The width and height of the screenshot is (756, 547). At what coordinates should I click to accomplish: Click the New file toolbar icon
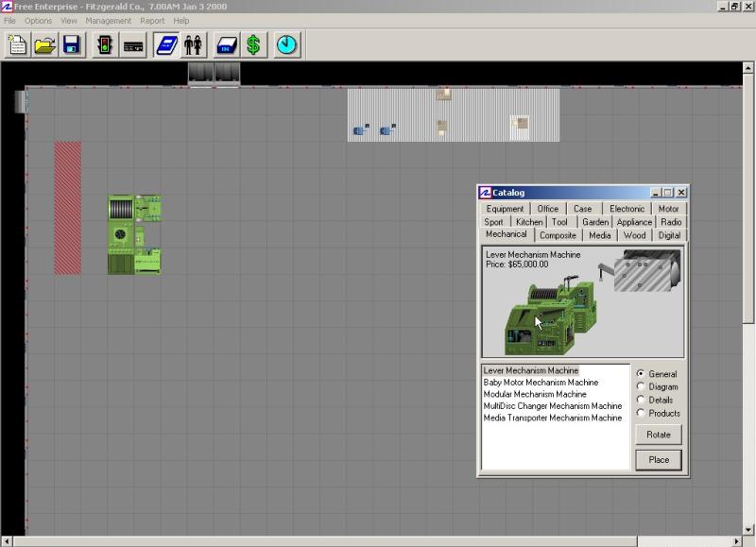(18, 44)
